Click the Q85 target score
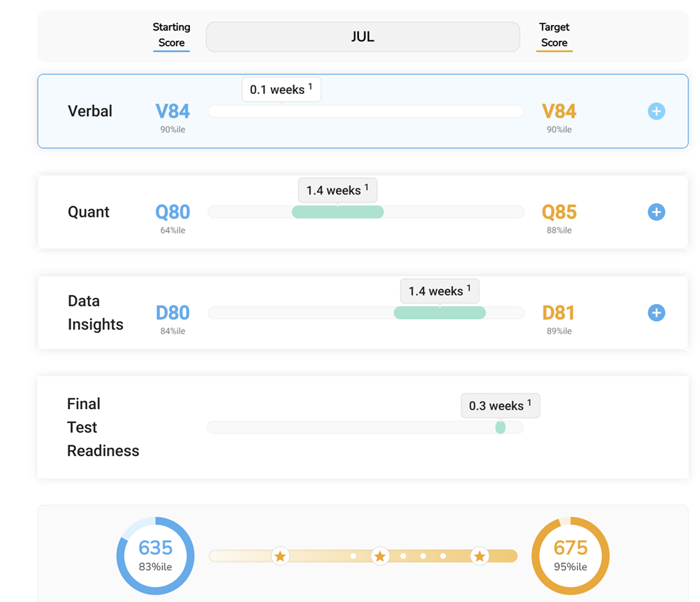 559,212
